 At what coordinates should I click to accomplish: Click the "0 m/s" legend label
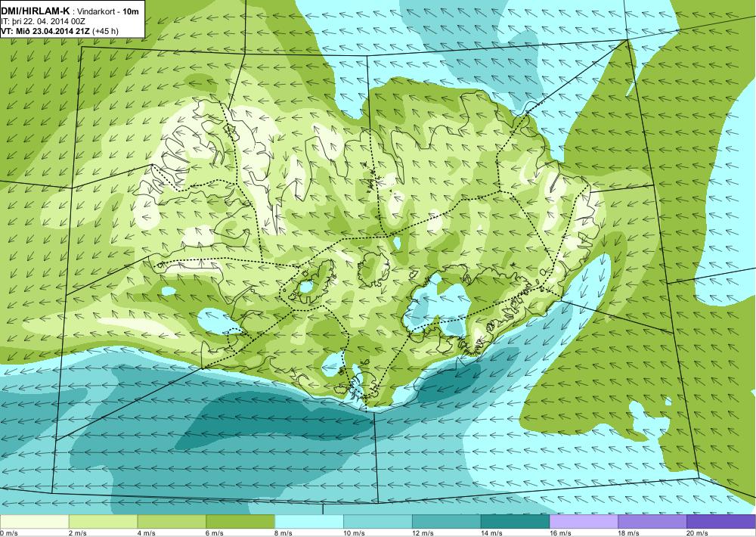click(x=9, y=533)
